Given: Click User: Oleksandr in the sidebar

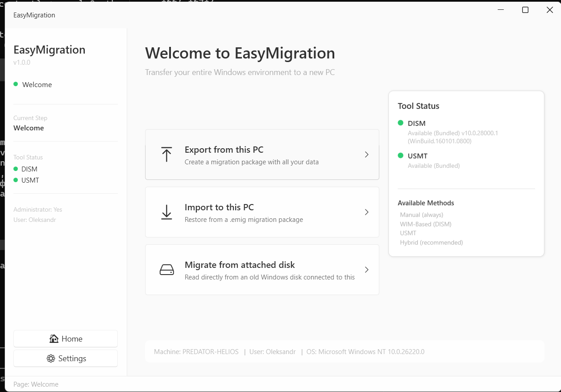Looking at the screenshot, I should [35, 220].
